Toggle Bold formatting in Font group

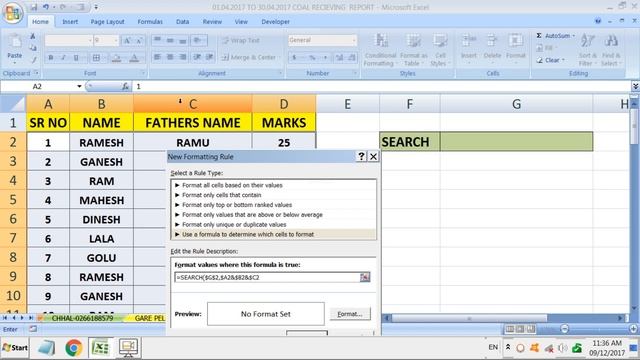[51, 58]
